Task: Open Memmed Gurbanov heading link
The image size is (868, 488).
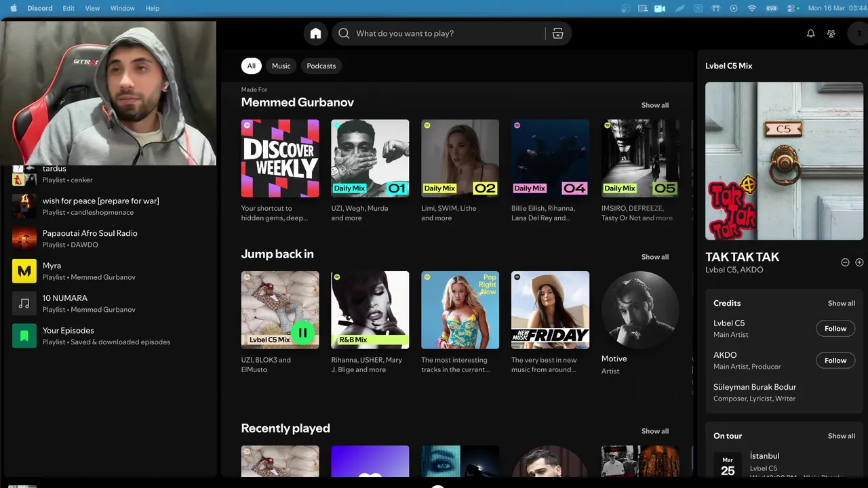Action: [x=298, y=102]
